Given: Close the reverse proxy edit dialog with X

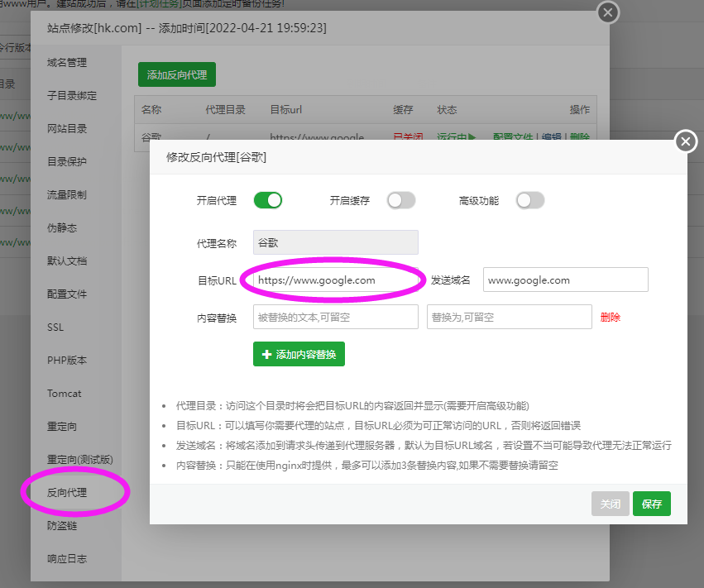Looking at the screenshot, I should (x=686, y=141).
